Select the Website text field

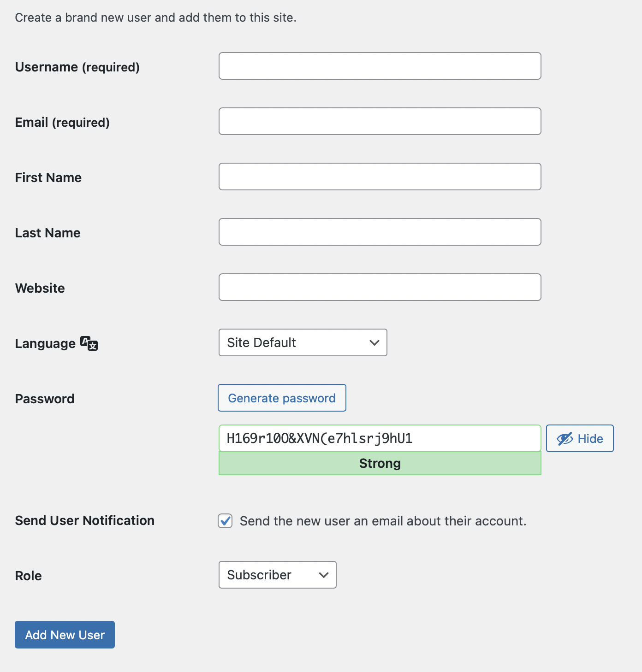pyautogui.click(x=380, y=287)
